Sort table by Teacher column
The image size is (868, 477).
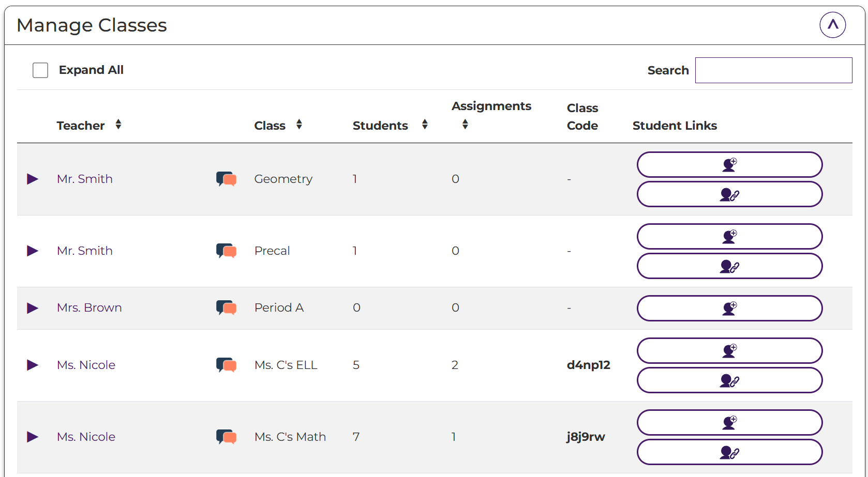[118, 125]
